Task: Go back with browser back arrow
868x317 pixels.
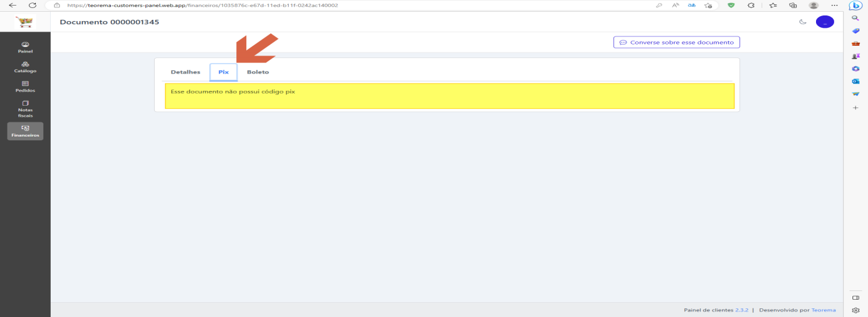Action: tap(12, 5)
